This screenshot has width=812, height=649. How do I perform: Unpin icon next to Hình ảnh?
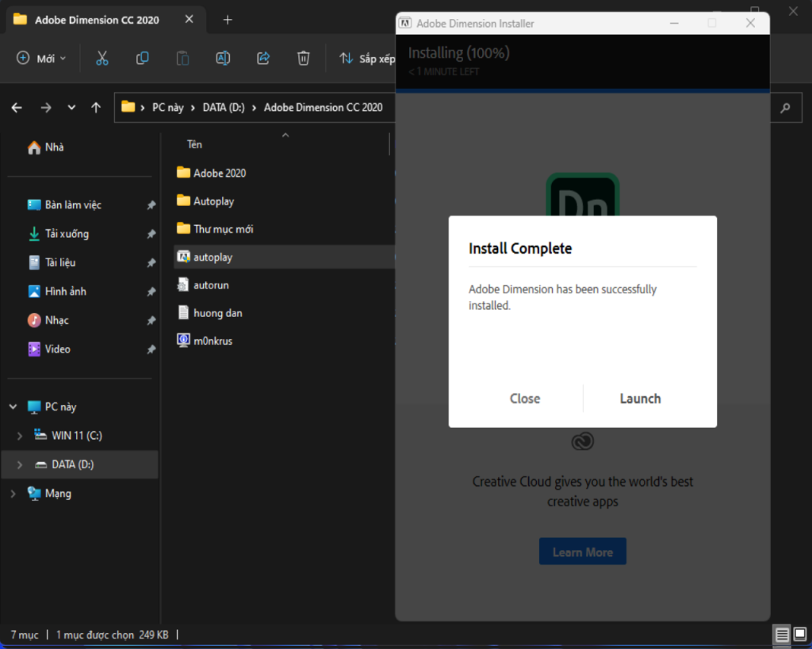coord(151,292)
